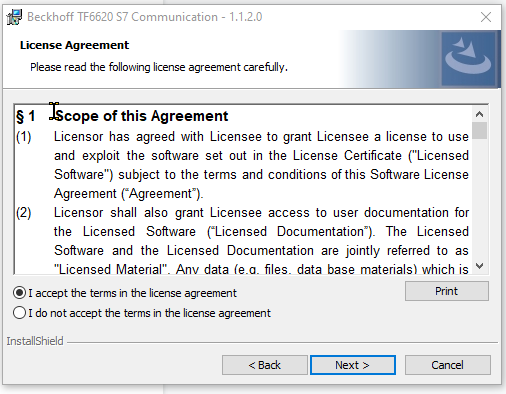Cancel the installation
Image resolution: width=506 pixels, height=394 pixels.
[447, 365]
